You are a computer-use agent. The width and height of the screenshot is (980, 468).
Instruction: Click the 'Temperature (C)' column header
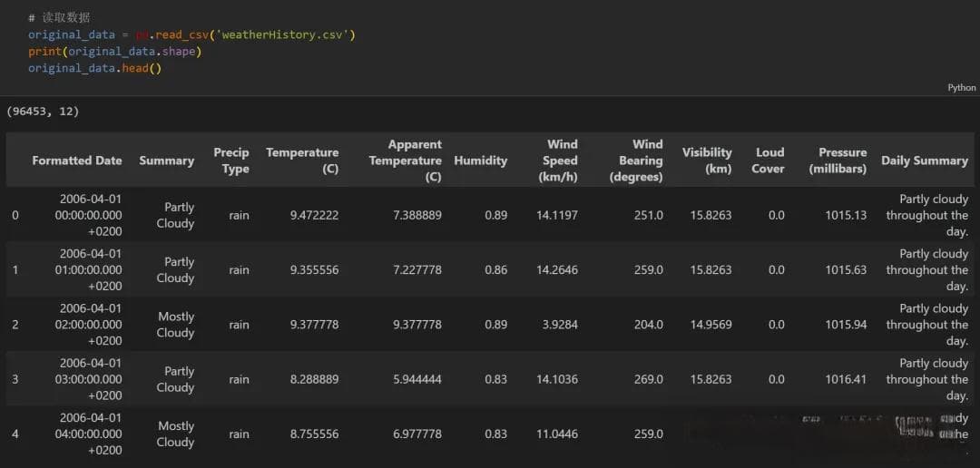pyautogui.click(x=302, y=161)
